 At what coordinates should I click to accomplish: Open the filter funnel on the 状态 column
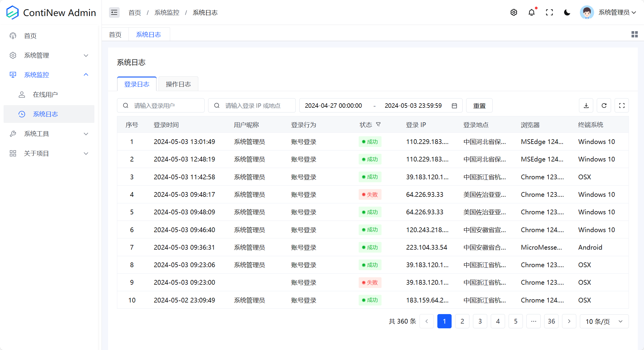pos(379,125)
